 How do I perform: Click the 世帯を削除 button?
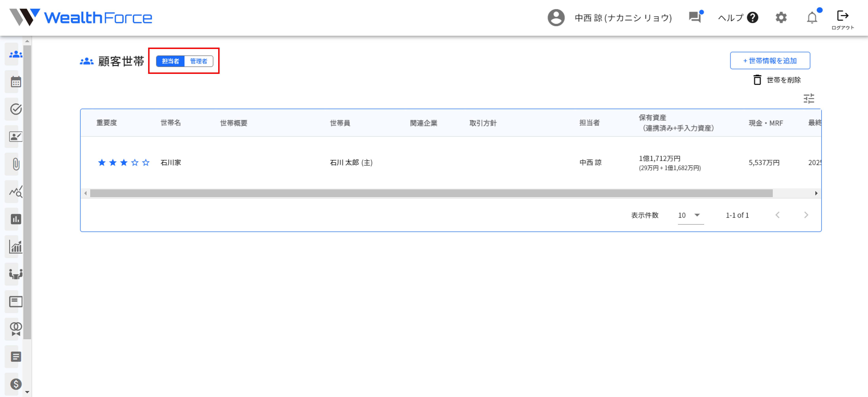tap(777, 80)
